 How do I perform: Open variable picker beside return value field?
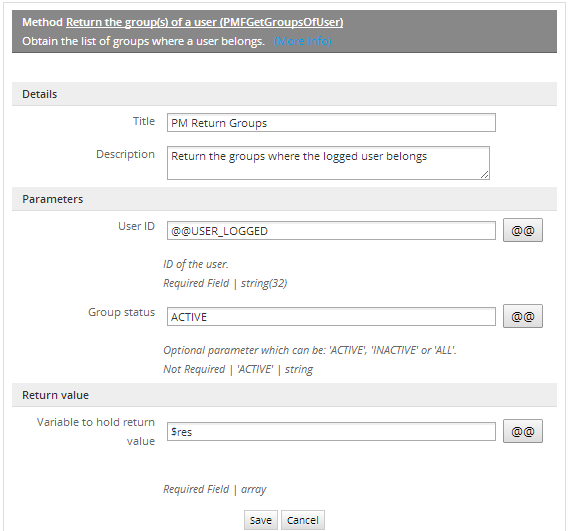pyautogui.click(x=522, y=431)
